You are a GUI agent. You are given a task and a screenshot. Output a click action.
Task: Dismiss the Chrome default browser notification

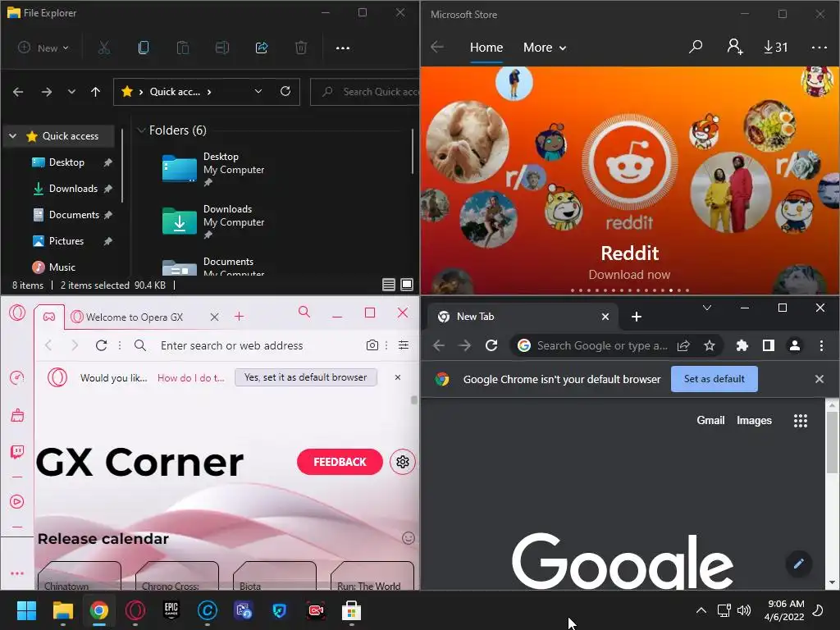coord(819,379)
